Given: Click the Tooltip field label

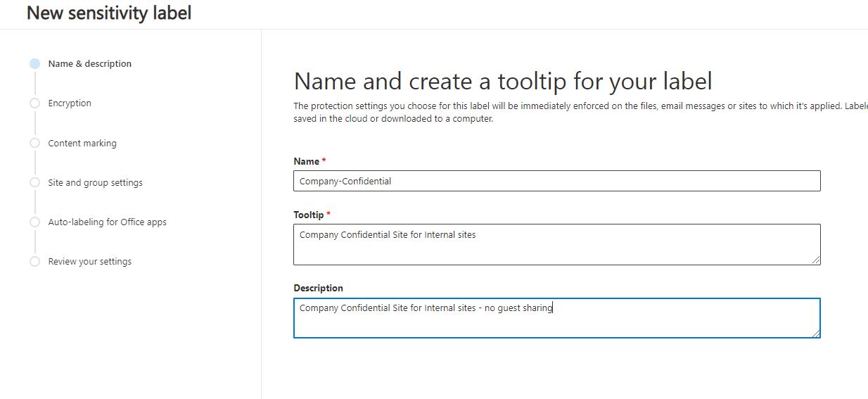Looking at the screenshot, I should point(308,215).
